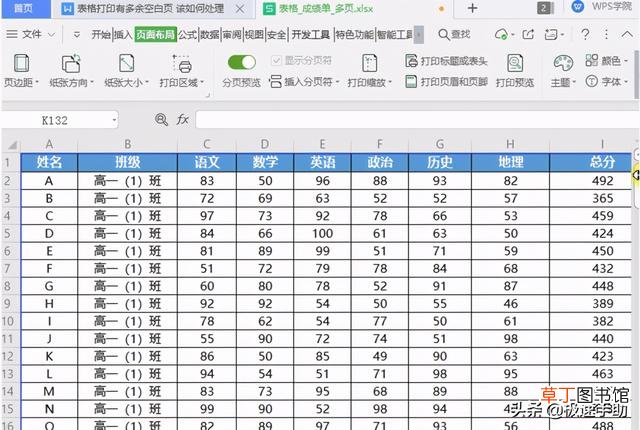Viewport: 640px width, 430px height.
Task: Click the cloud sync icon
Action: click(x=501, y=34)
